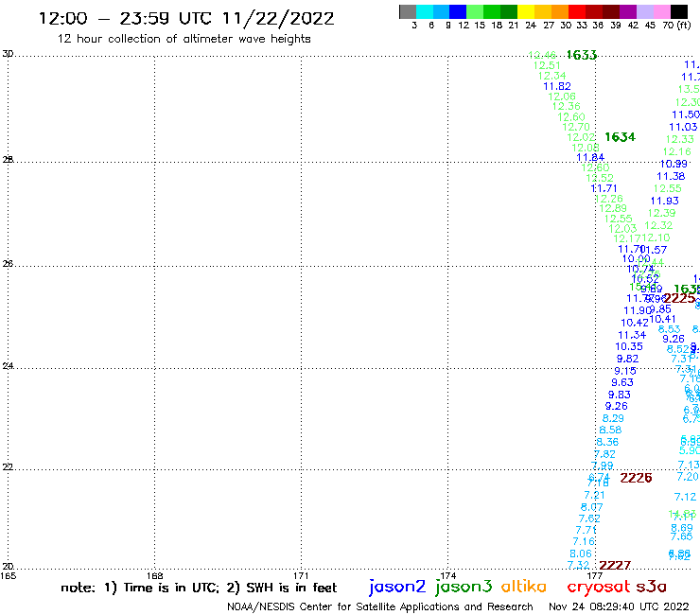
Task: Click the note about UTC time and SWH feet
Action: tap(199, 588)
